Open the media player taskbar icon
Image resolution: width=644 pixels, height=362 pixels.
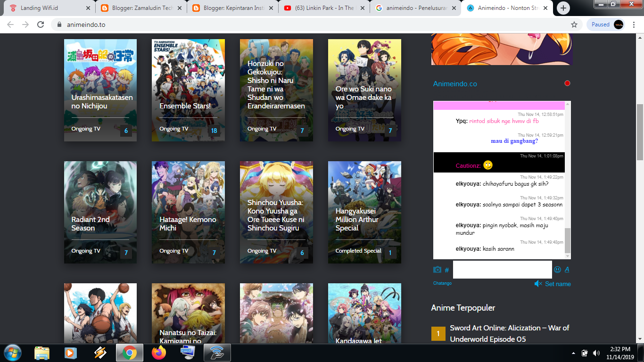pyautogui.click(x=70, y=353)
